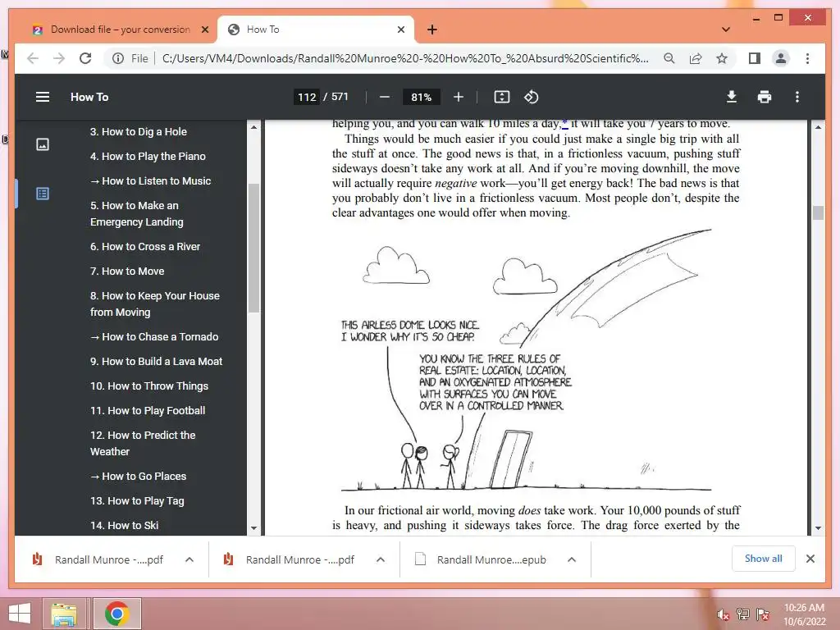Open 14. How to Ski
Image resolution: width=840 pixels, height=630 pixels.
(x=125, y=526)
